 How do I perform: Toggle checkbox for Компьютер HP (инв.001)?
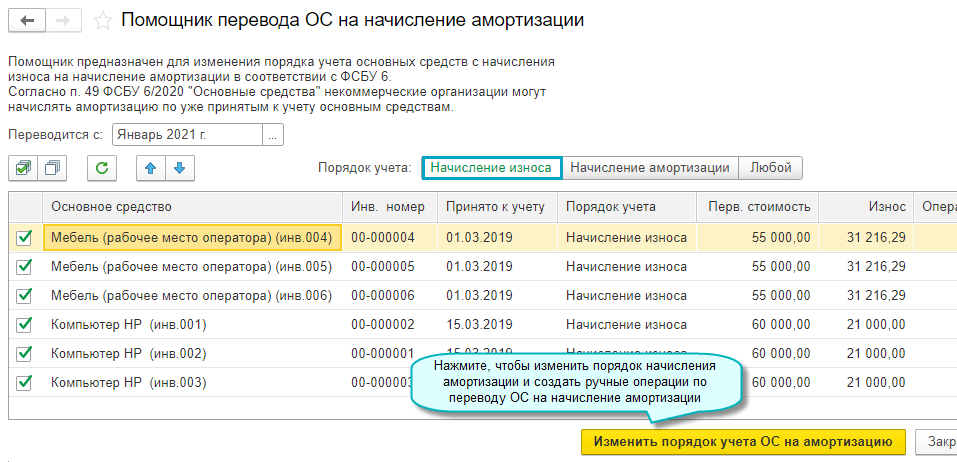25,325
